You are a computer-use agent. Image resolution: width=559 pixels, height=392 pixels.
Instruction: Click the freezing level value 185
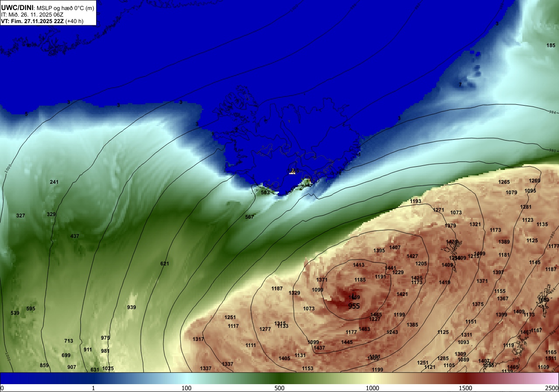[551, 45]
